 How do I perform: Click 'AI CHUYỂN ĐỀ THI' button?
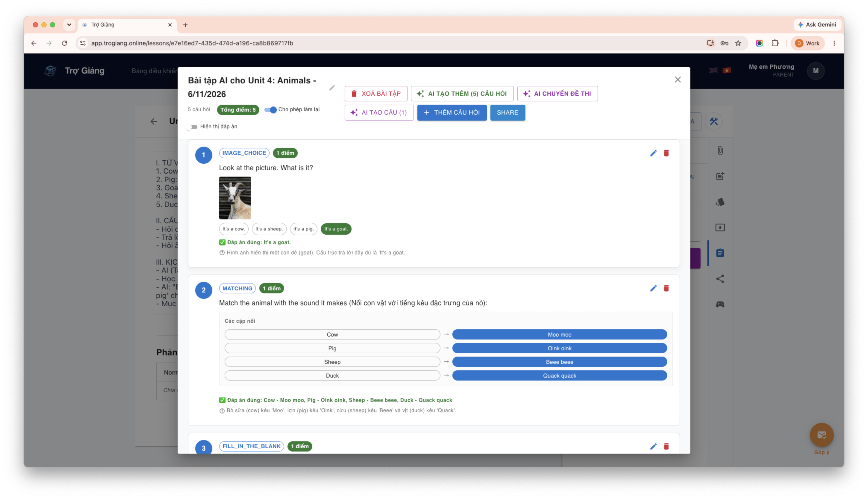click(x=557, y=94)
